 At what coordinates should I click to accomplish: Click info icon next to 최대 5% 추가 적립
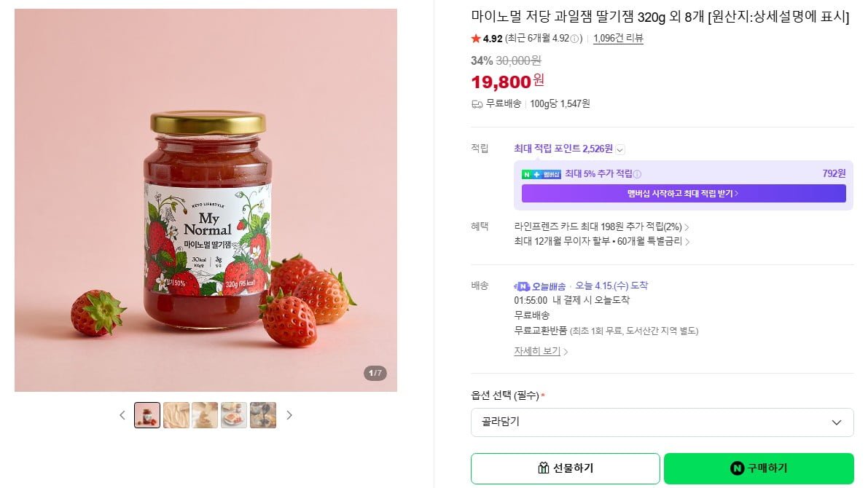click(637, 174)
